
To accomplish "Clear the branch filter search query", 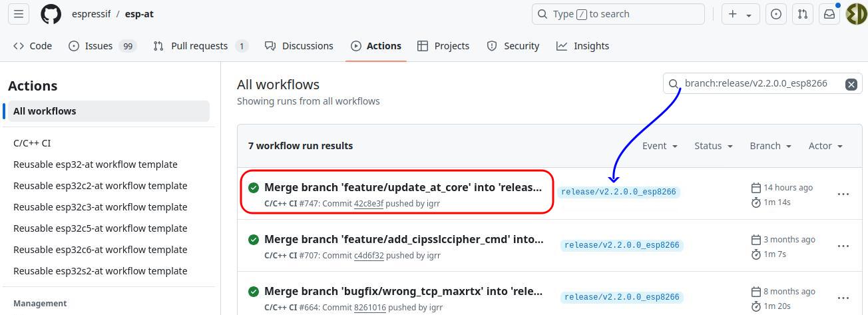I will [851, 84].
